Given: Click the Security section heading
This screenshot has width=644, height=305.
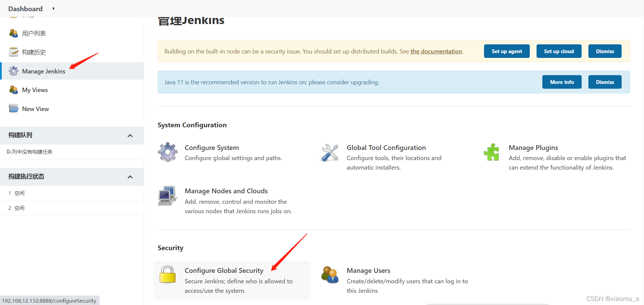Looking at the screenshot, I should point(170,248).
